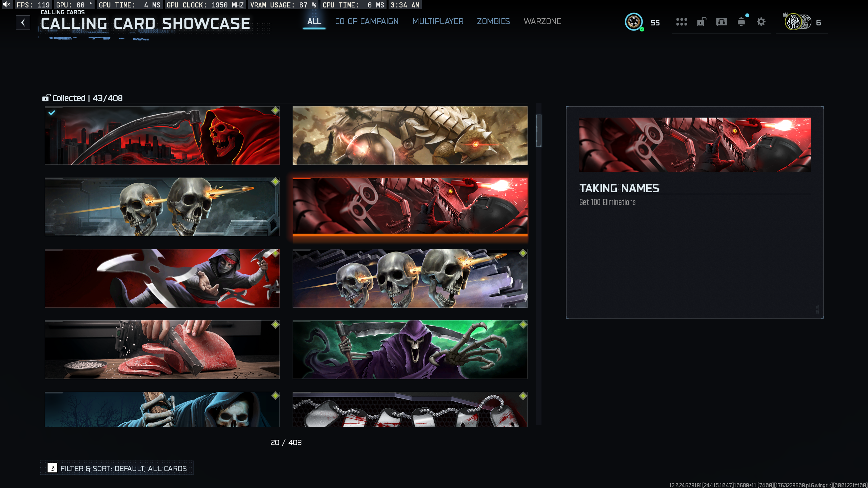Open the unlock progression icon in header
This screenshot has height=488, width=868.
(702, 22)
